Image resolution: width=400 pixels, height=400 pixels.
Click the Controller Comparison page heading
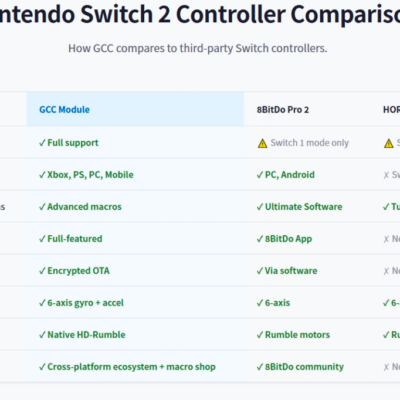click(x=200, y=15)
